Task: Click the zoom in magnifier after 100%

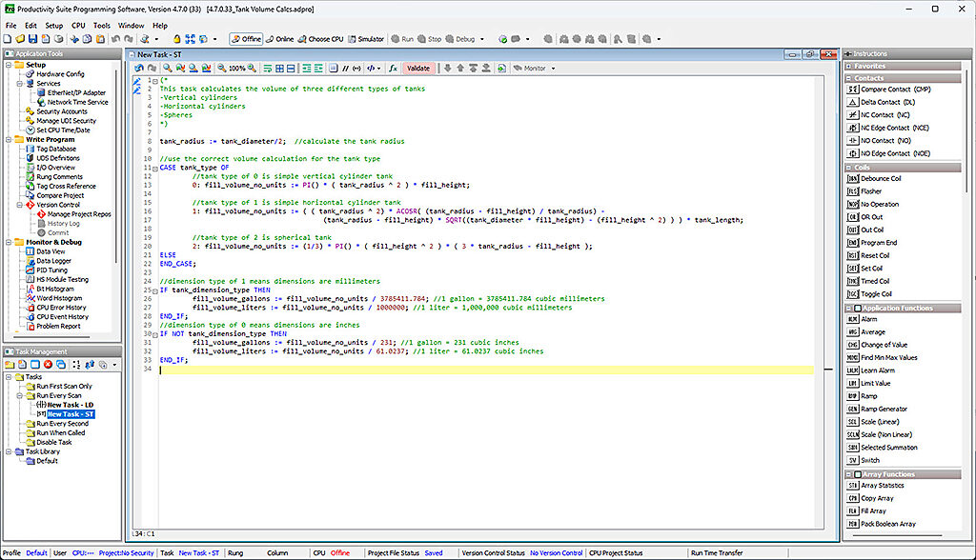Action: pyautogui.click(x=252, y=68)
